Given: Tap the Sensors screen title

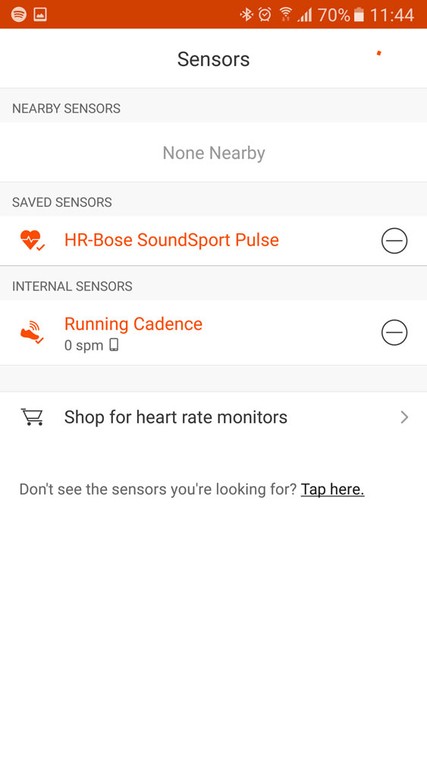Looking at the screenshot, I should [213, 59].
